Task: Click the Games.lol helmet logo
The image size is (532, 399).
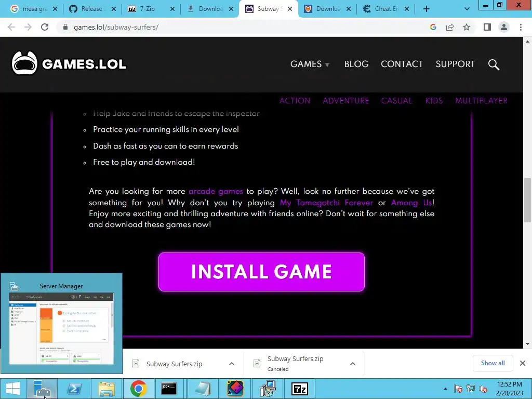Action: tap(24, 63)
